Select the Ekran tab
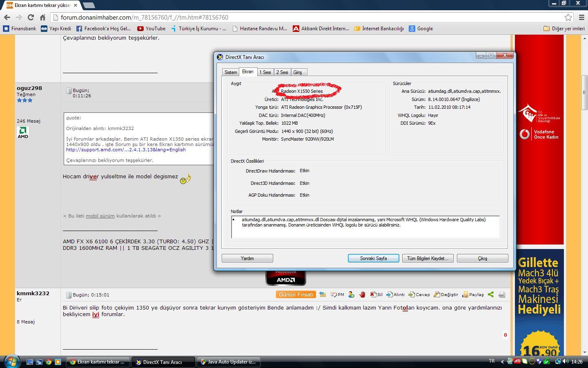 (247, 72)
